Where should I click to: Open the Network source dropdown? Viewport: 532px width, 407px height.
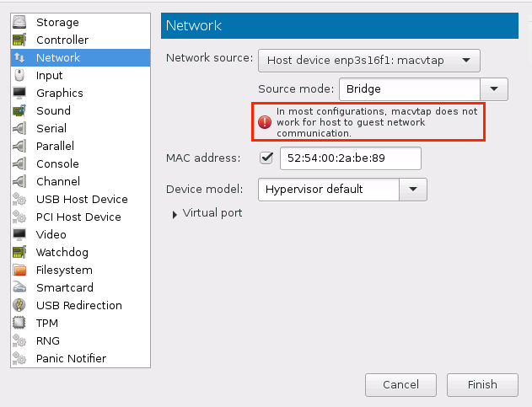click(368, 61)
